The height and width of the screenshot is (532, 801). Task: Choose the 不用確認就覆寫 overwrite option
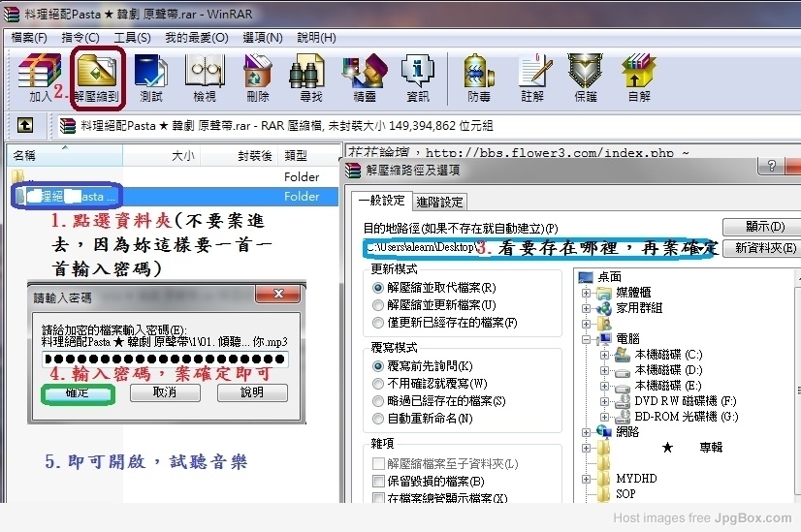[x=379, y=384]
